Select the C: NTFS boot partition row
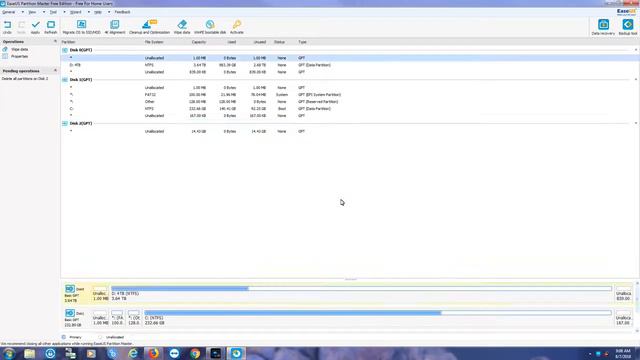Image resolution: width=640 pixels, height=360 pixels. [x=350, y=109]
